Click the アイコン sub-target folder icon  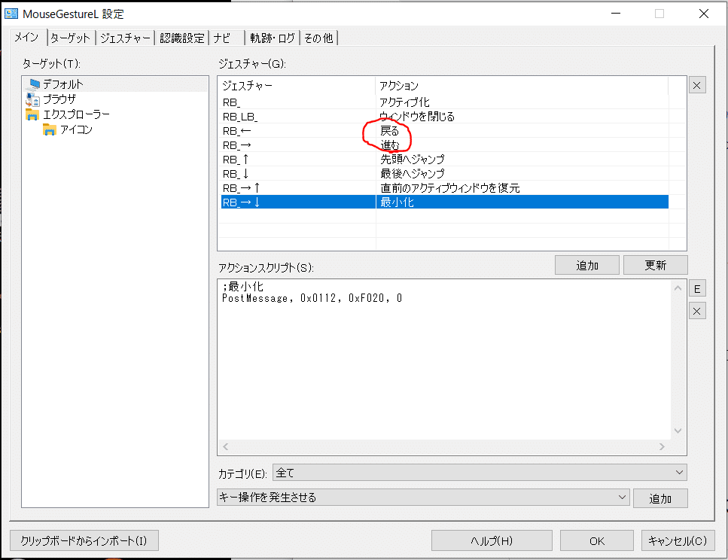click(x=49, y=129)
